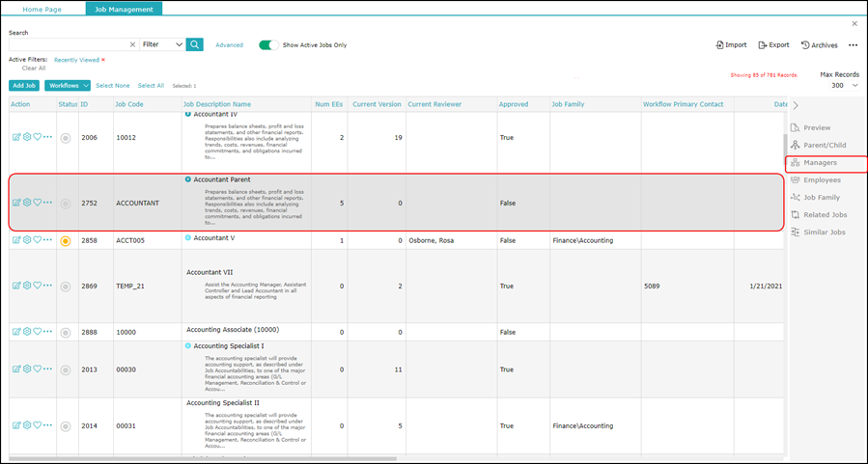Click the heart favorite icon for job 2858
The image size is (868, 464).
(x=37, y=240)
